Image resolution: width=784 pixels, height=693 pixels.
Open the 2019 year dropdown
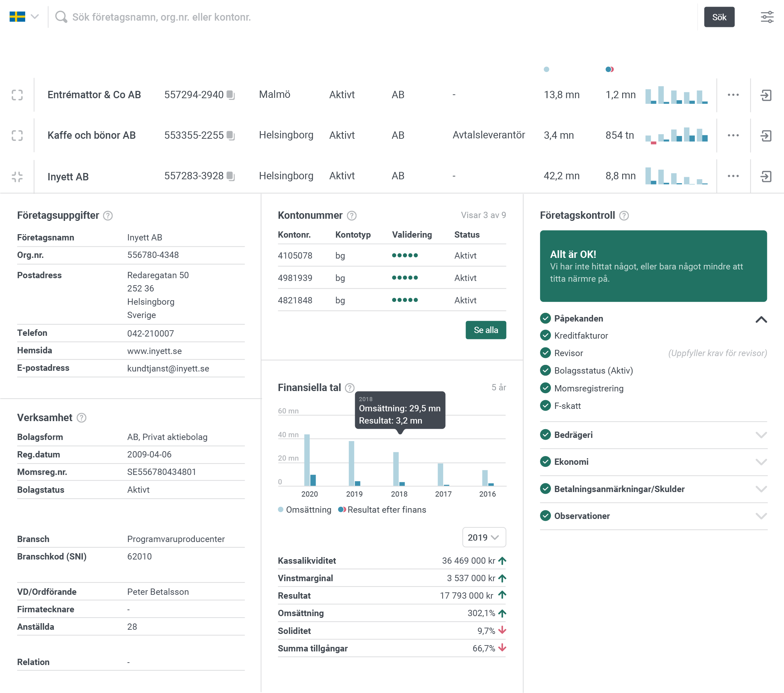click(484, 537)
